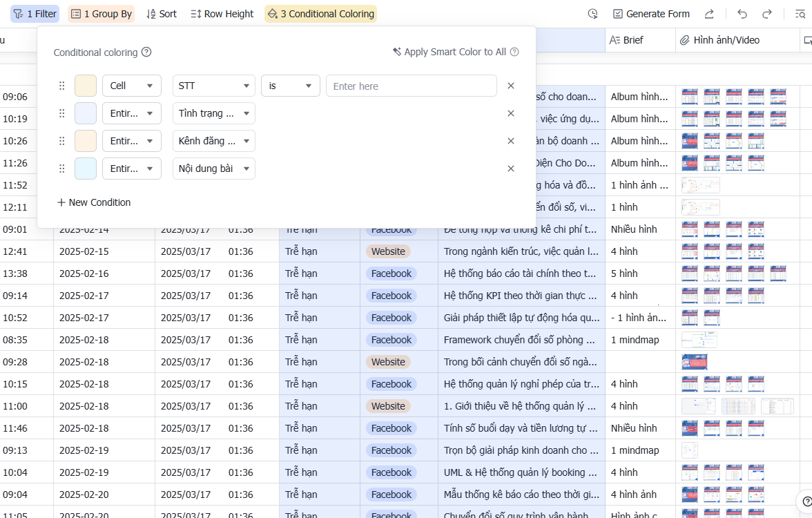Image resolution: width=812 pixels, height=518 pixels.
Task: Click 'Nhiều hình' cell in 11:46 row
Action: click(640, 428)
